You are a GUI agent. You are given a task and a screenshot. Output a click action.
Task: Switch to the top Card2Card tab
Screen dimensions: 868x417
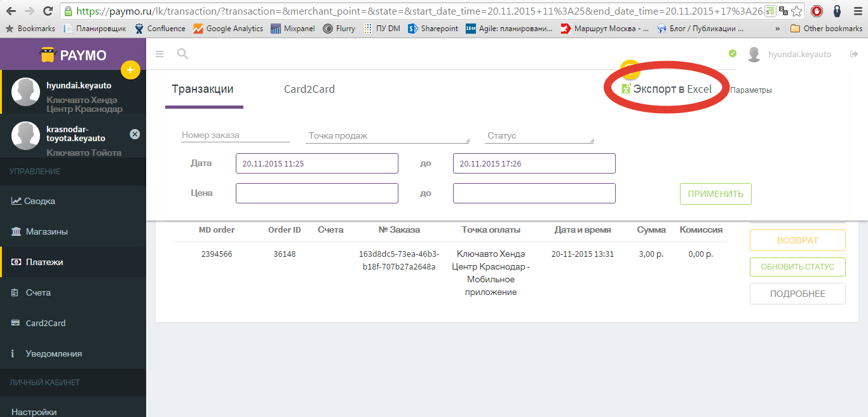309,89
